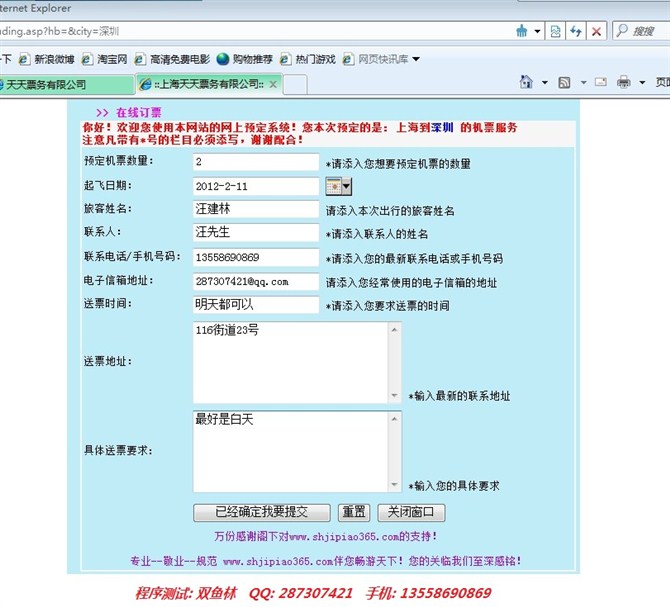Switch to 天天票务有限公司 tab
The image size is (670, 607).
(x=66, y=84)
